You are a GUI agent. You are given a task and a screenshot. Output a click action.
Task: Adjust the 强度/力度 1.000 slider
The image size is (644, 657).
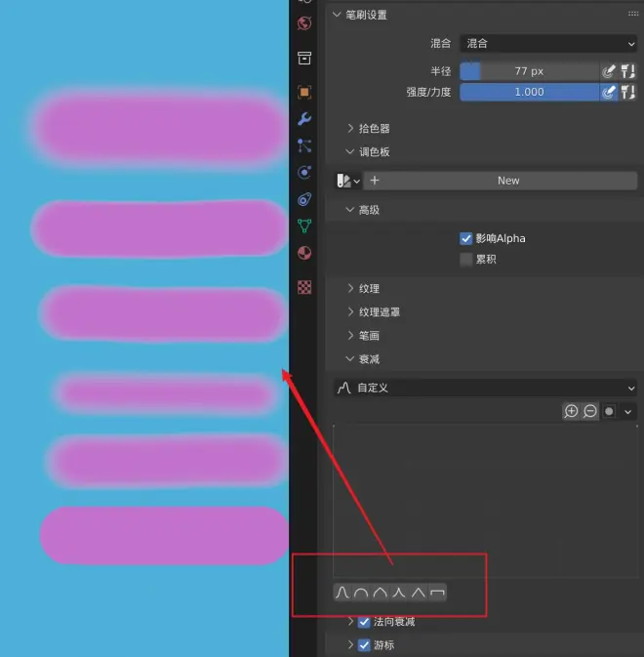529,92
